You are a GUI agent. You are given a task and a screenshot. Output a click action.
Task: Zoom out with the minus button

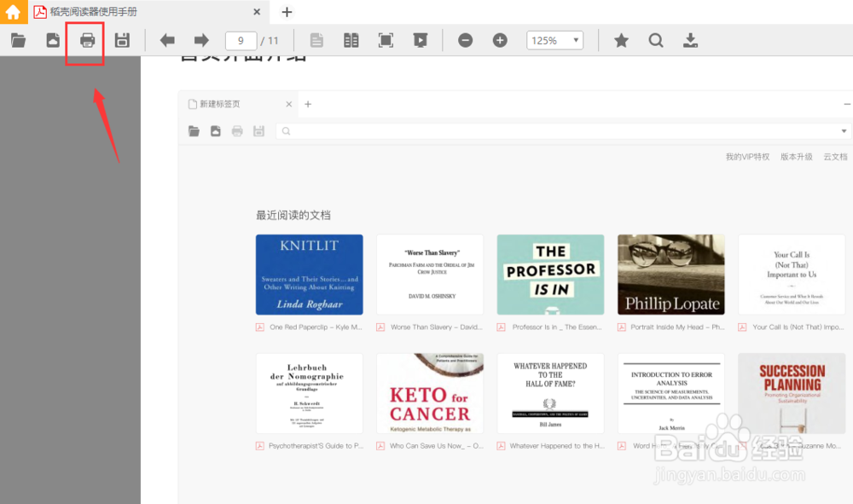point(465,40)
